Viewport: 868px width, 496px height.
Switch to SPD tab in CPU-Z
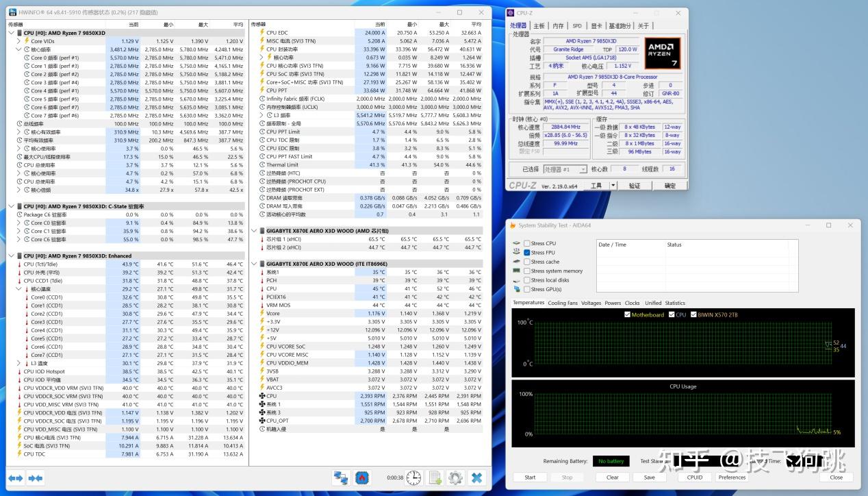point(577,26)
